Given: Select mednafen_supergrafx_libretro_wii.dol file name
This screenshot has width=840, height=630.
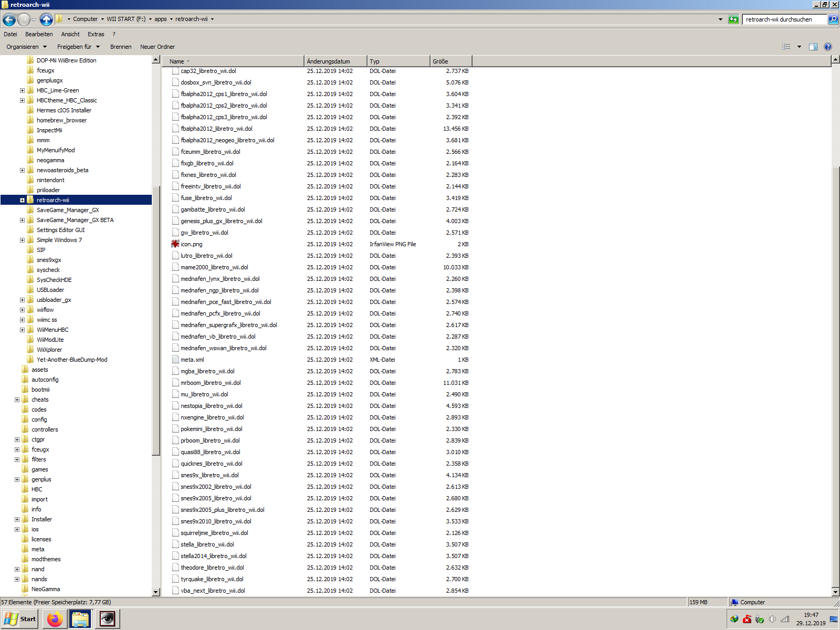Looking at the screenshot, I should tap(229, 325).
